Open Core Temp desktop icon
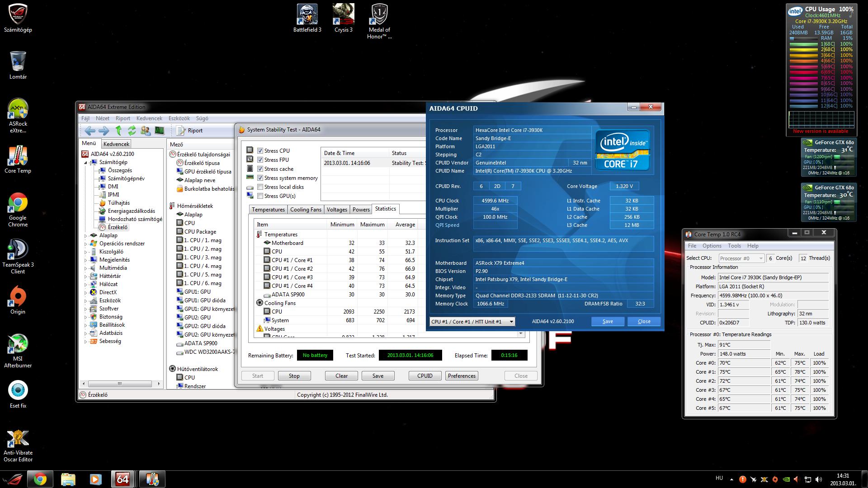This screenshot has height=488, width=868. (x=18, y=160)
